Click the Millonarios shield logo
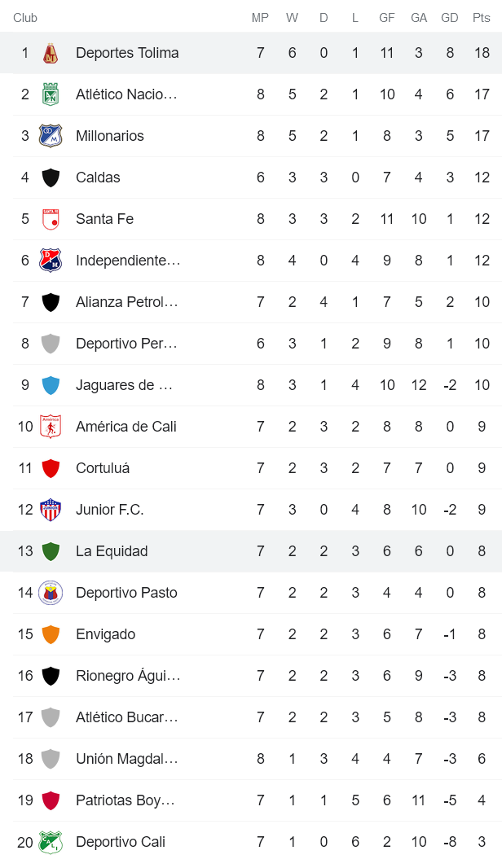The height and width of the screenshot is (868, 502). tap(50, 135)
